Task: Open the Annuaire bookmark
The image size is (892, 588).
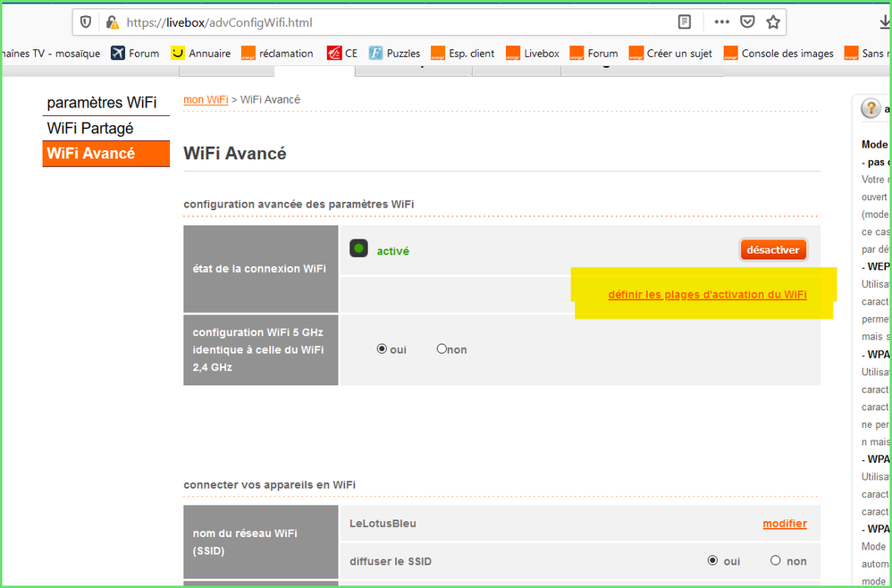Action: (x=201, y=54)
